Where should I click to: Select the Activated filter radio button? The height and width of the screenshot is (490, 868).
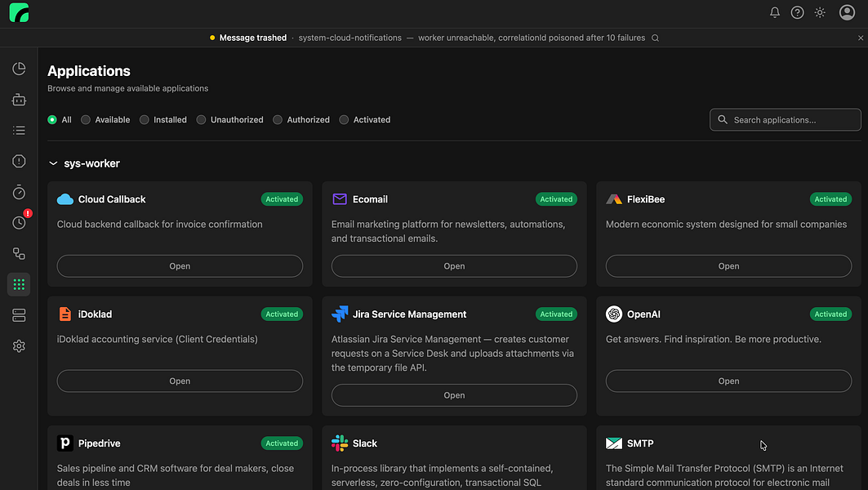pos(344,119)
